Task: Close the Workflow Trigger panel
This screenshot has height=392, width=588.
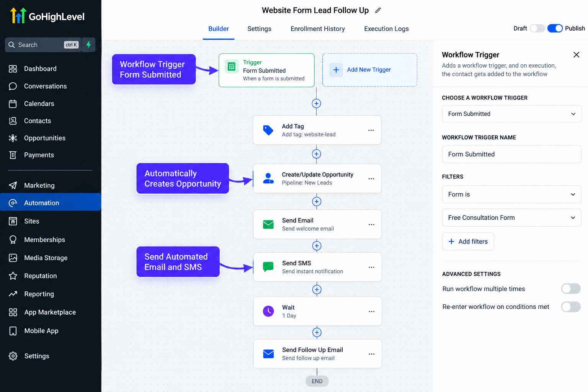Action: click(576, 55)
